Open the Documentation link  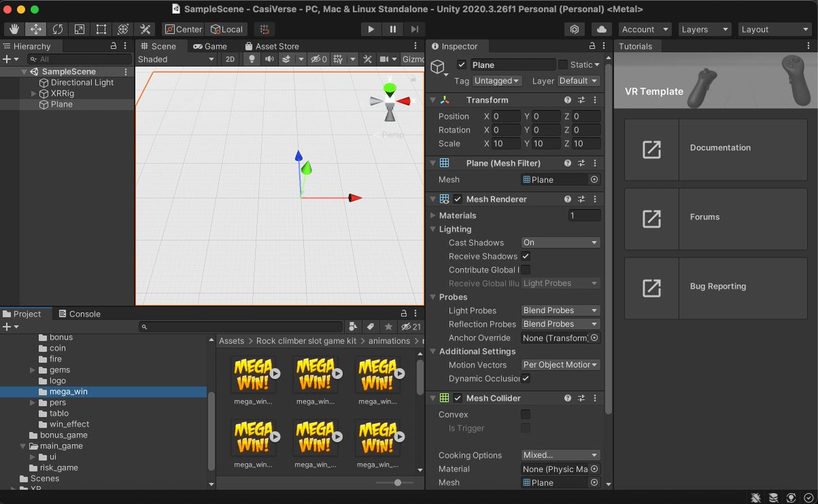point(716,150)
